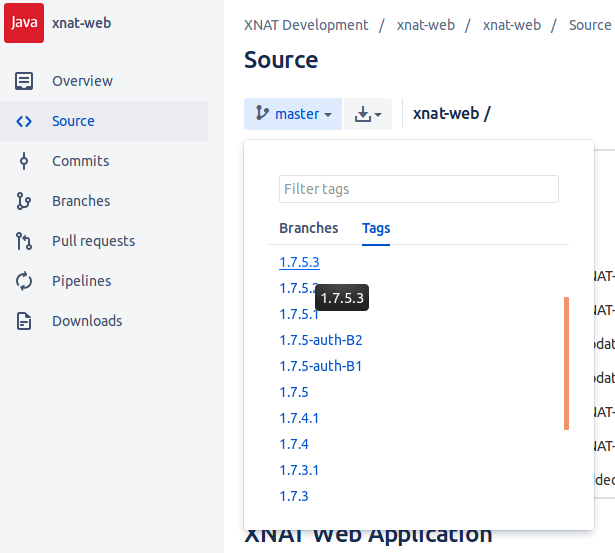Select the Tags tab
Image resolution: width=615 pixels, height=553 pixels.
click(x=376, y=228)
